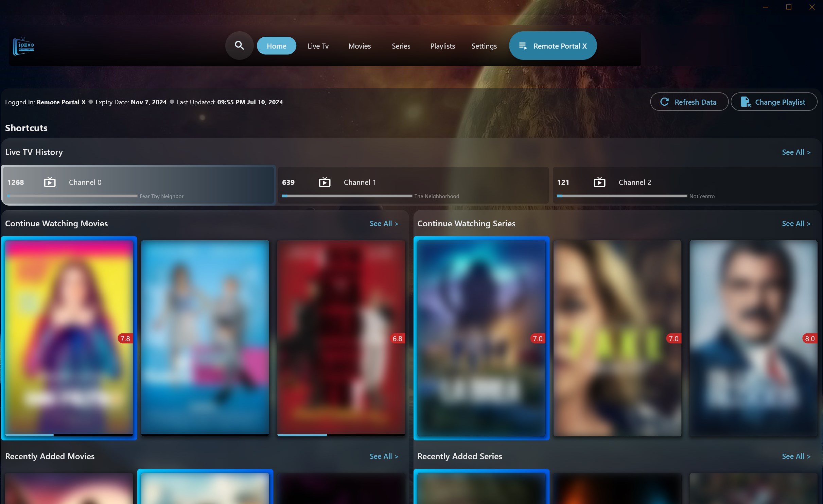Screen dimensions: 823x504
Task: Click the TV icon on Channel 1
Action: (x=325, y=182)
